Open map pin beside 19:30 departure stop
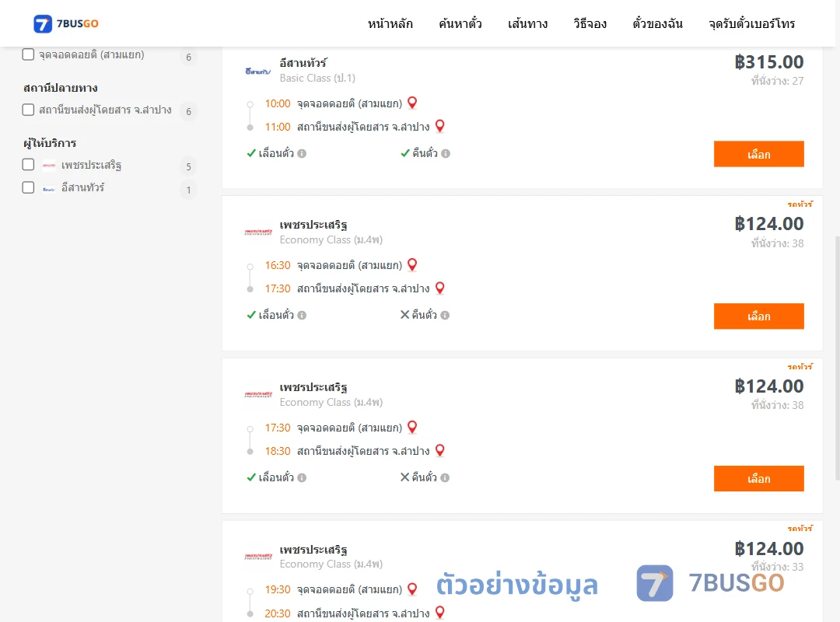Image resolution: width=840 pixels, height=622 pixels. [x=412, y=589]
